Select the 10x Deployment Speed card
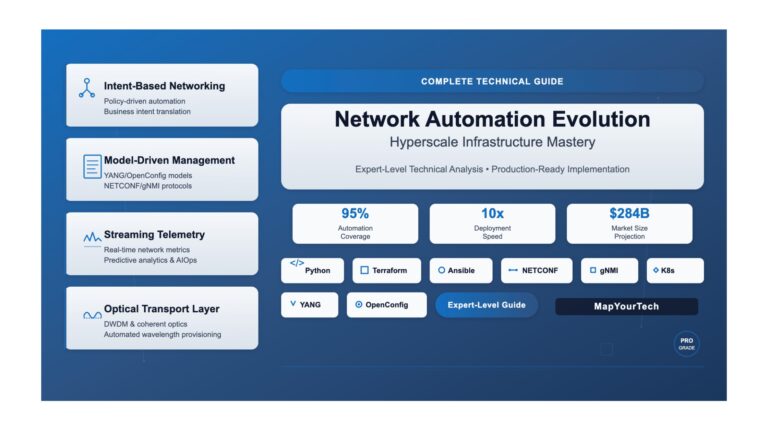The height and width of the screenshot is (432, 768). (x=492, y=224)
